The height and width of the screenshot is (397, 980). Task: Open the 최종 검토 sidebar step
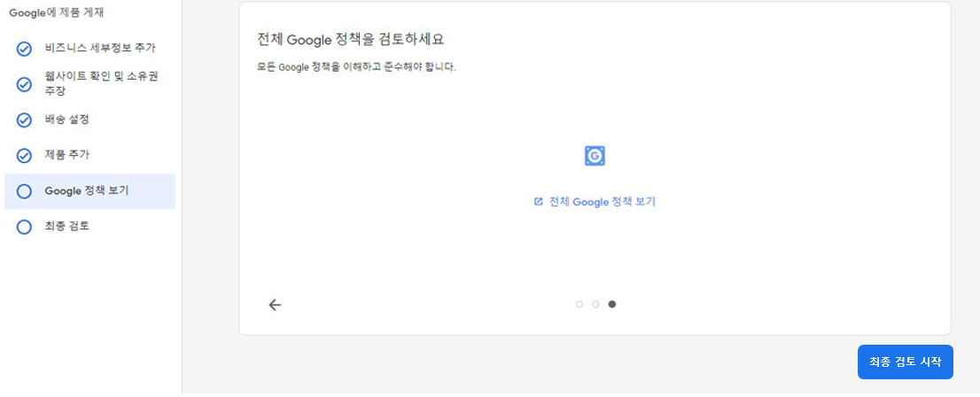pos(67,227)
